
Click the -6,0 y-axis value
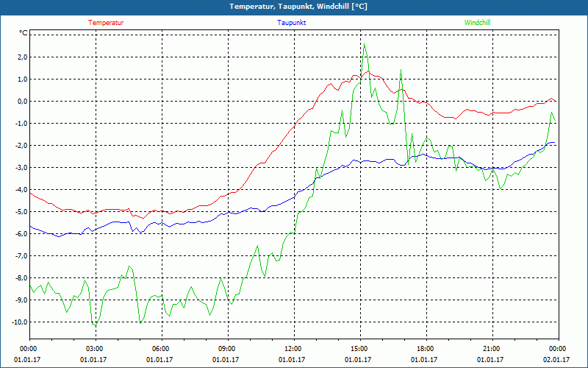coord(21,233)
